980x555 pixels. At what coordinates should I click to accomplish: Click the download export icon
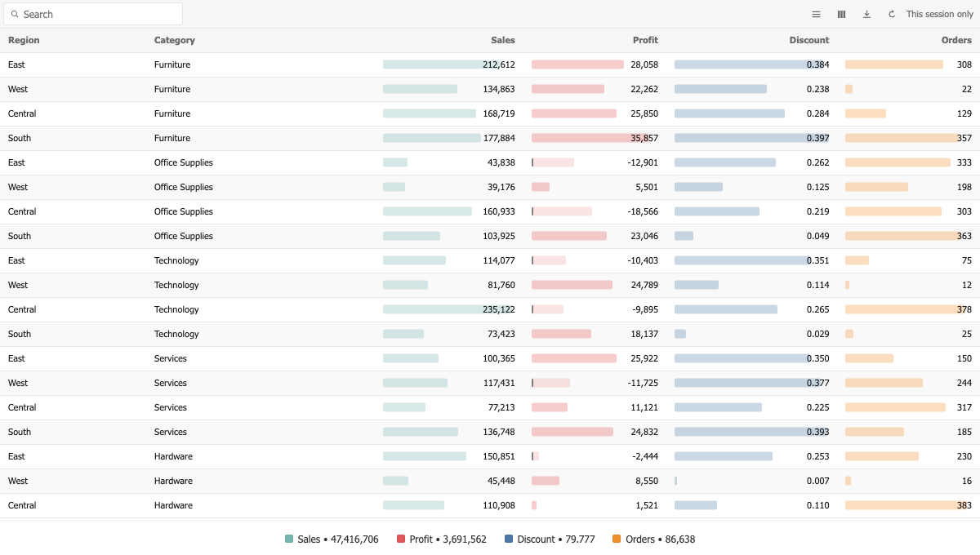[x=866, y=14]
